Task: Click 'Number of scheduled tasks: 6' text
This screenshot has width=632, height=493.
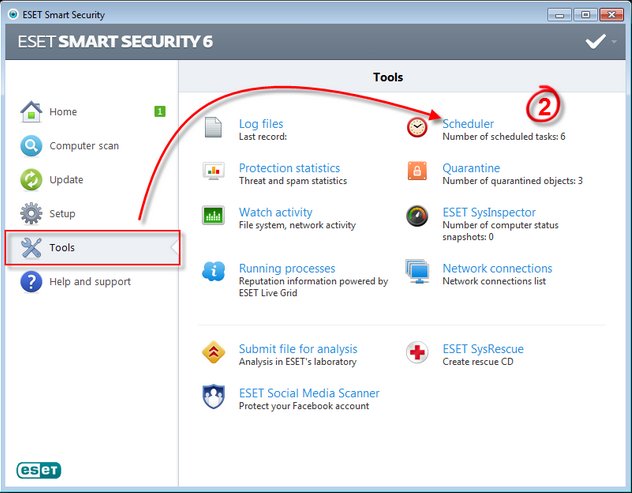Action: coord(504,137)
